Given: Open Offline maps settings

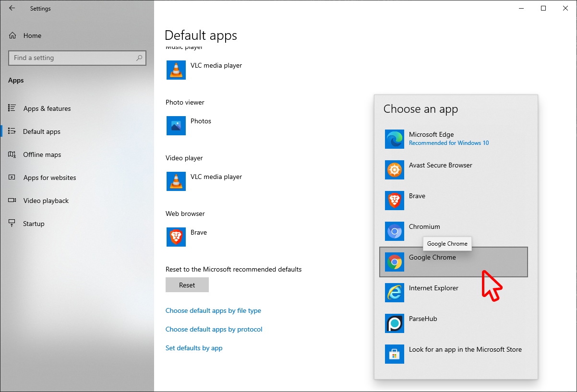Looking at the screenshot, I should [x=77, y=154].
